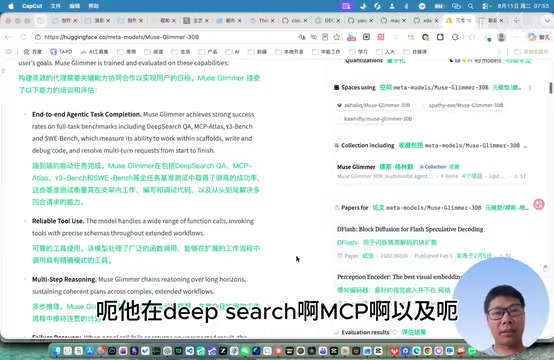Open the 常用 bookmarks folder
The image size is (554, 360).
coord(127,52)
